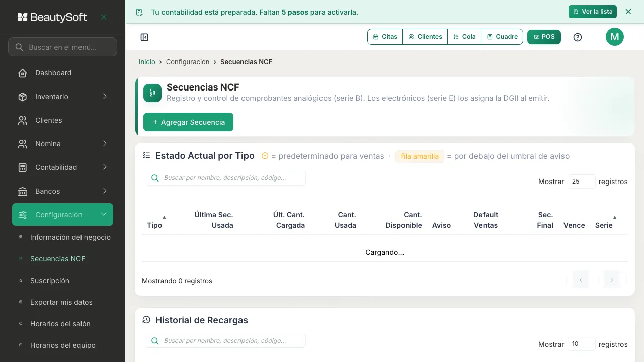This screenshot has width=644, height=362.
Task: Follow the Inicio breadcrumb link
Action: (x=147, y=62)
